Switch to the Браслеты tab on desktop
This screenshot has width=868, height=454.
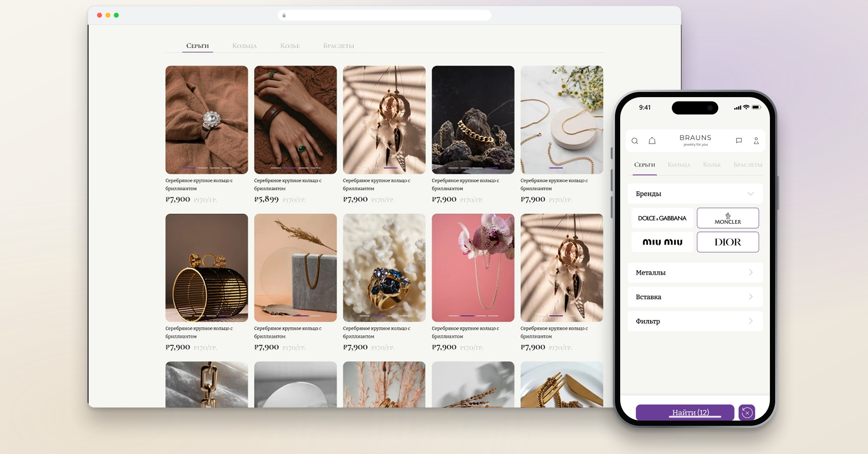(x=339, y=46)
